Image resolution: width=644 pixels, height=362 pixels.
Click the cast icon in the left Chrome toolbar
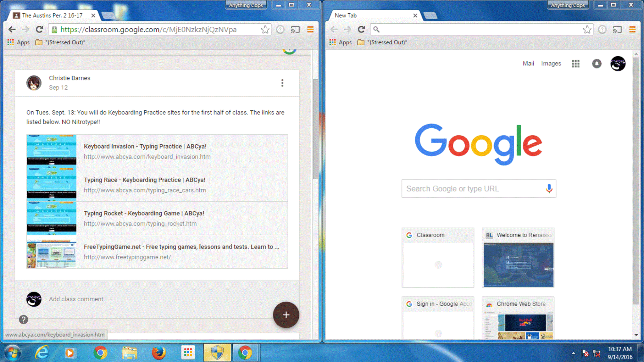point(295,30)
